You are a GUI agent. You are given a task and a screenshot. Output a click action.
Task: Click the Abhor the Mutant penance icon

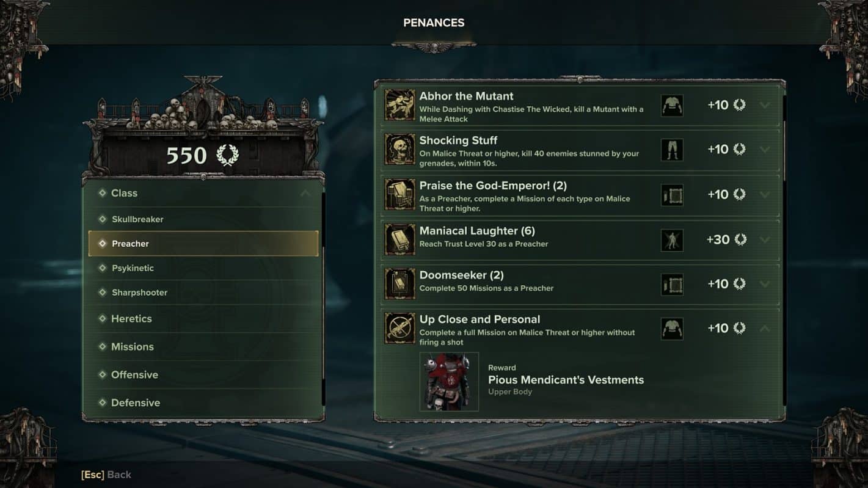[x=399, y=105]
